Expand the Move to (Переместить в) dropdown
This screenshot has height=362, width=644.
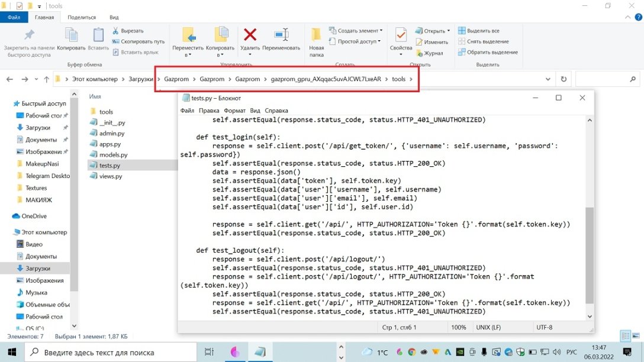click(188, 54)
